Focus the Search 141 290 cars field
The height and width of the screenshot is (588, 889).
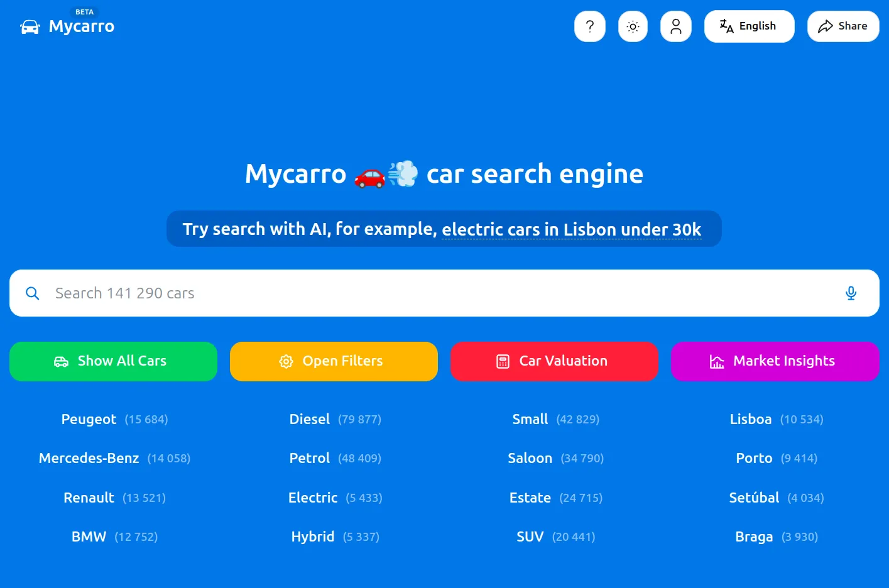[440, 293]
